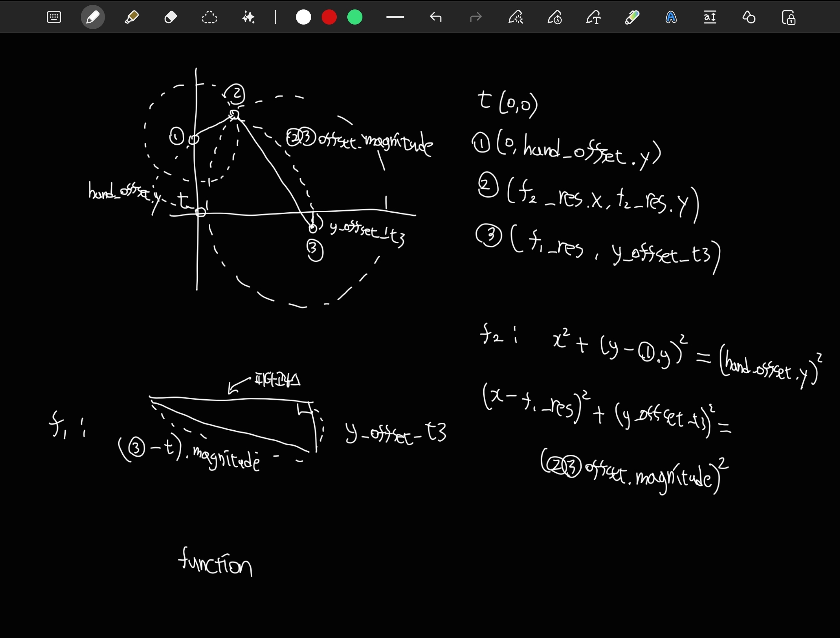Open the pen stroke thickness selector
The image size is (840, 638).
(x=395, y=17)
